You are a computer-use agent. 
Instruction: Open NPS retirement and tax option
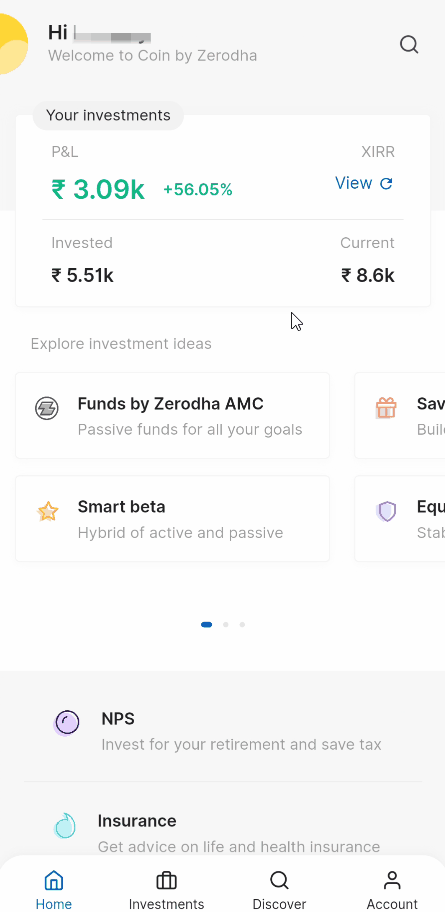pos(223,731)
